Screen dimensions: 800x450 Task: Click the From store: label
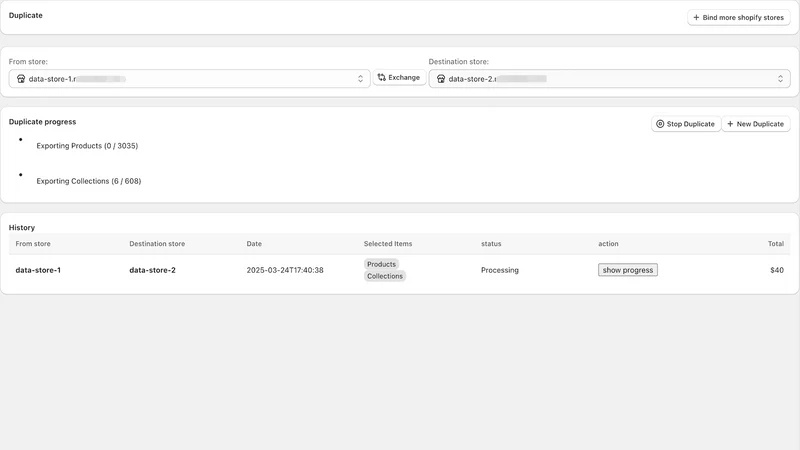28,62
